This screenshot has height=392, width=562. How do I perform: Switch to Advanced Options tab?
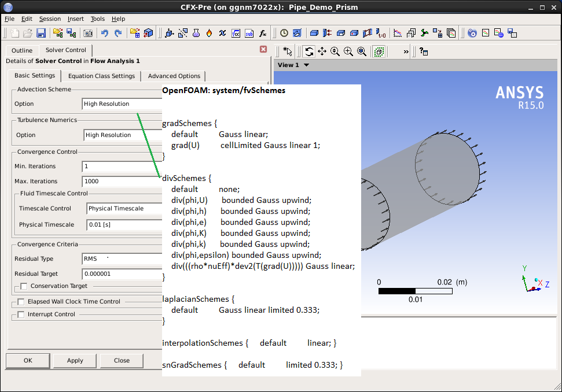[174, 76]
